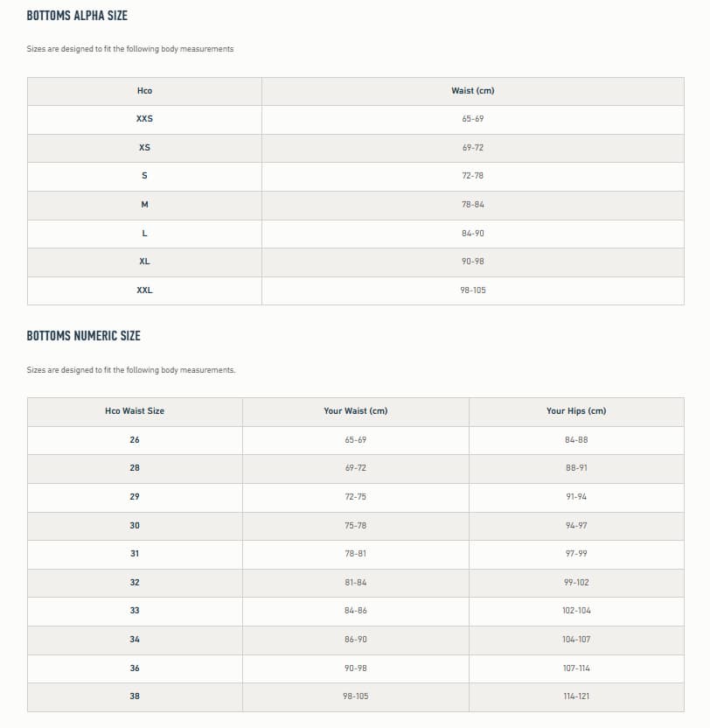Image resolution: width=710 pixels, height=728 pixels.
Task: Select the XXL size row label
Action: pyautogui.click(x=144, y=290)
